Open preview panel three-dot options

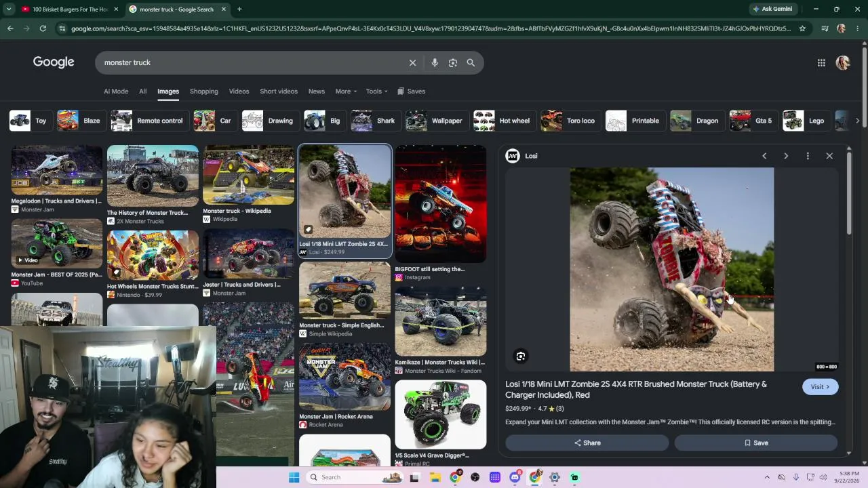[x=808, y=156]
